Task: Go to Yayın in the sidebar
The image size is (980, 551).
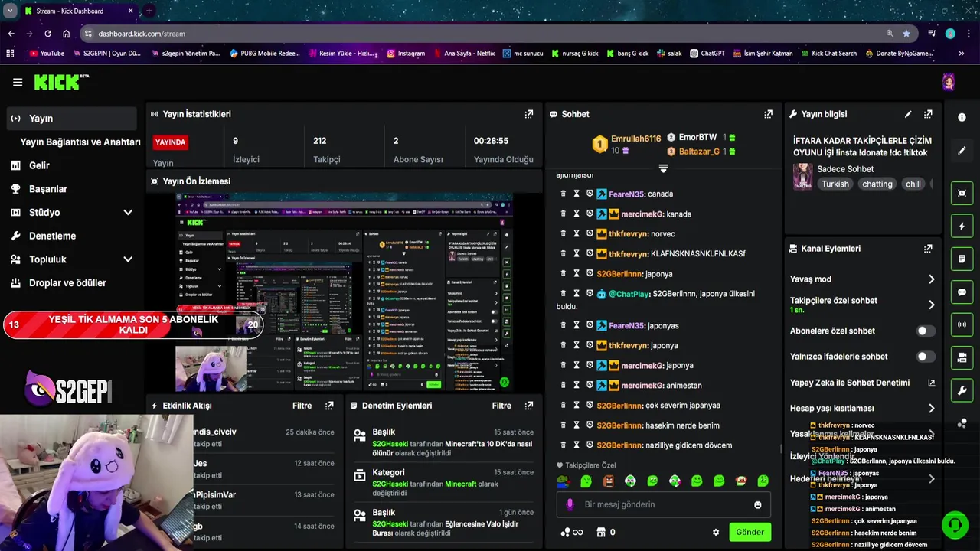Action: coord(72,119)
